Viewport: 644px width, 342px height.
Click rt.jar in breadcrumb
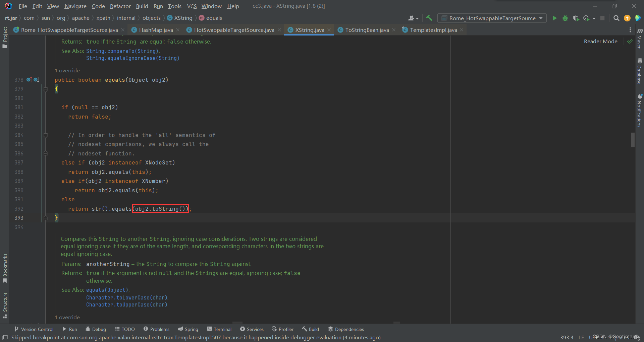pyautogui.click(x=11, y=18)
